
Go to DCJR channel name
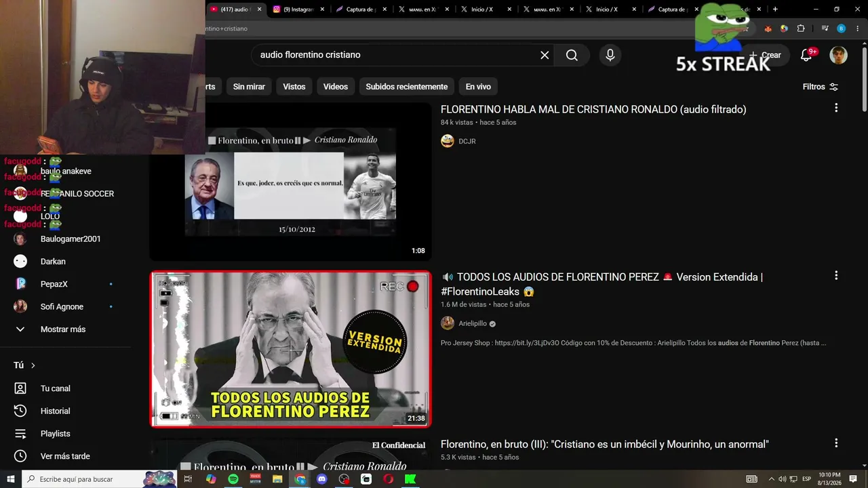[x=467, y=141]
